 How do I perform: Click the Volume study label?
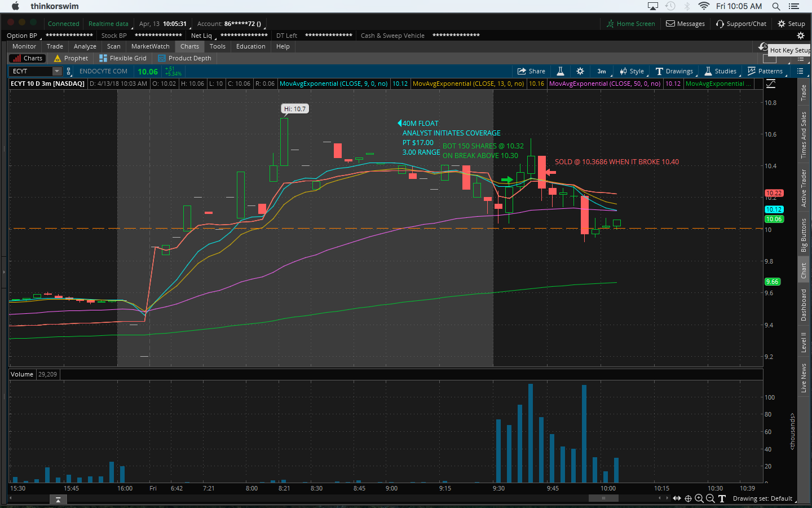[22, 374]
